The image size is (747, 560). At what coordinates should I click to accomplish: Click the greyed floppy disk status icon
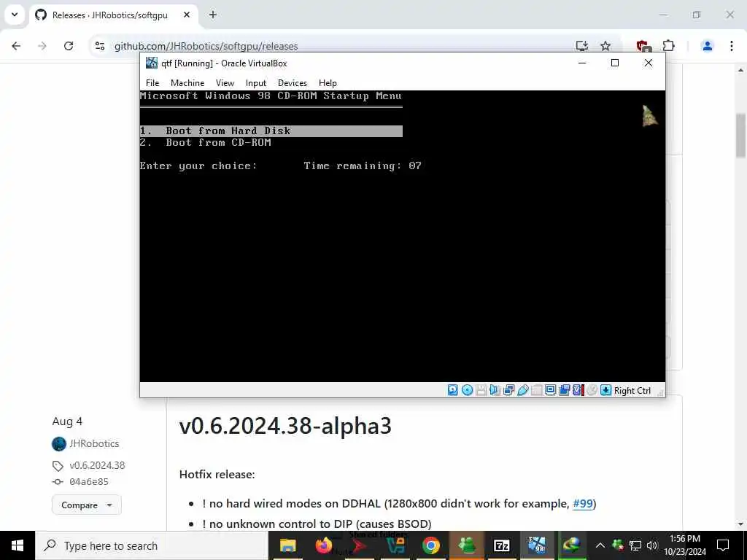[481, 391]
